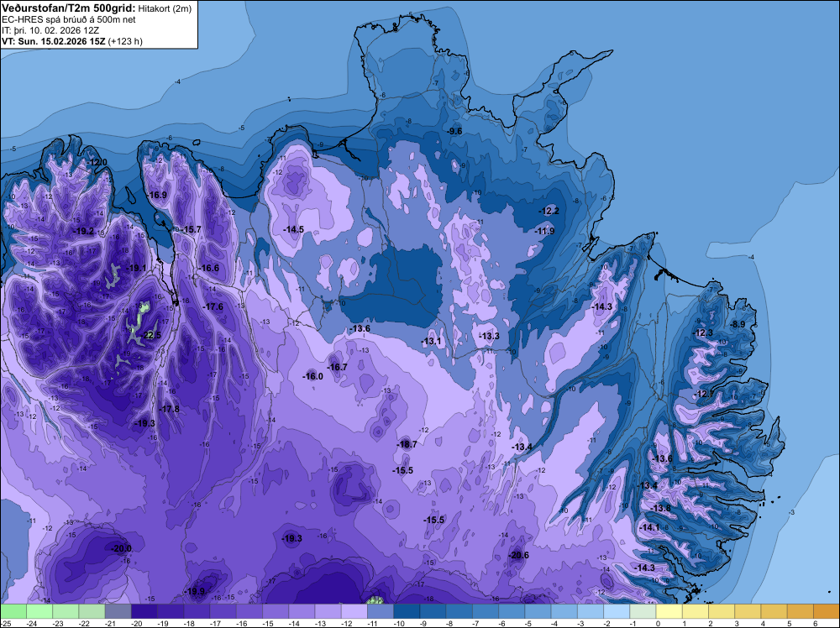840x628 pixels.
Task: Click the -15.7 temperature reading
Action: [x=192, y=229]
